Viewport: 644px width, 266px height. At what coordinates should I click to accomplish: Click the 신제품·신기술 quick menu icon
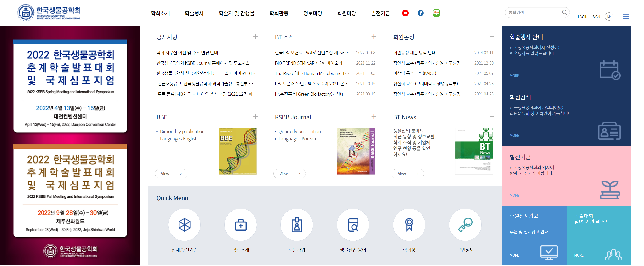(184, 224)
